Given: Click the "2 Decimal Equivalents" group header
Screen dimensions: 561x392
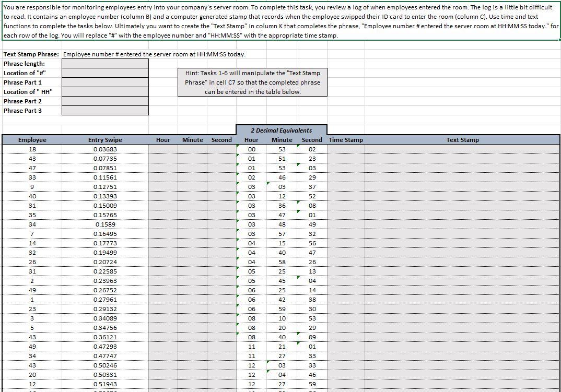Looking at the screenshot, I should (281, 130).
